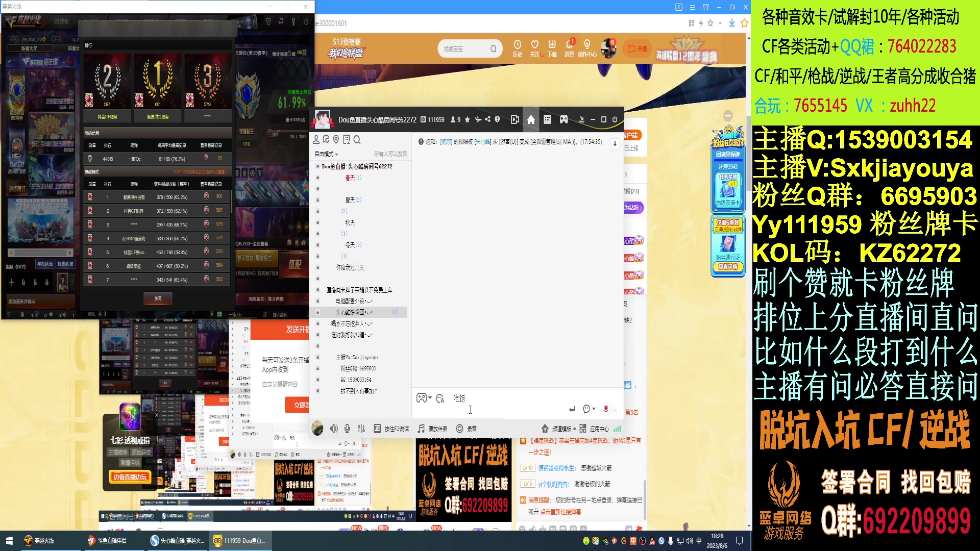Open the channel list board icon in YY header
This screenshot has height=551, width=980.
click(547, 119)
